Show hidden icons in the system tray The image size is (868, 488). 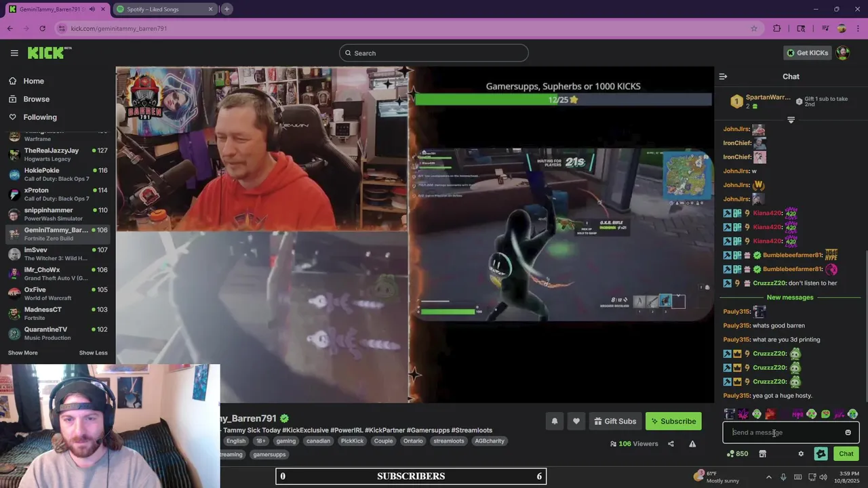[768, 477]
